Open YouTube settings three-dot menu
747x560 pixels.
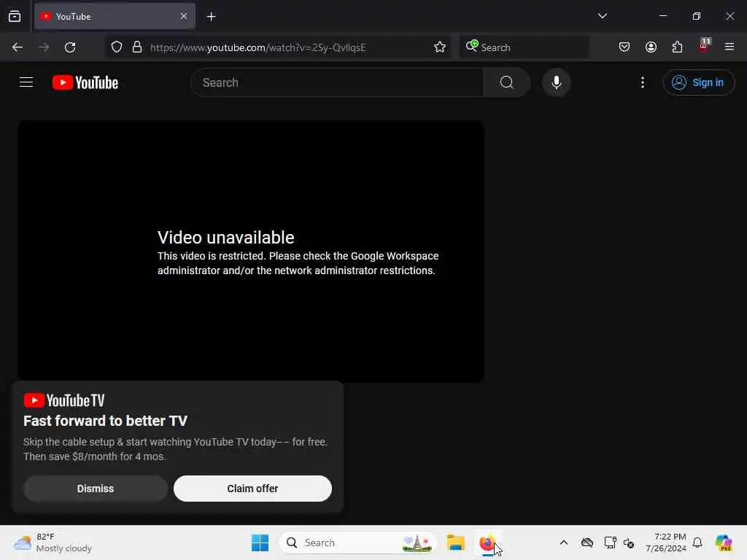pos(643,82)
